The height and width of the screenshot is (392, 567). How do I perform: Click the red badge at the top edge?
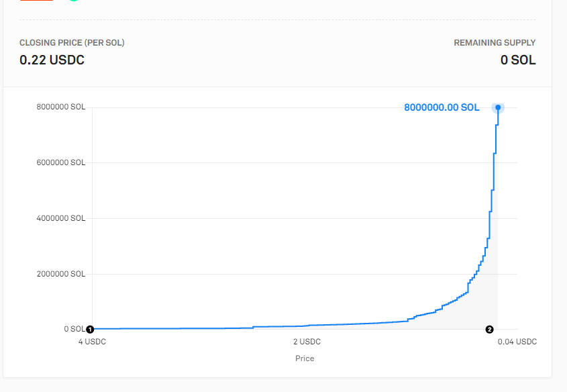(x=36, y=1)
